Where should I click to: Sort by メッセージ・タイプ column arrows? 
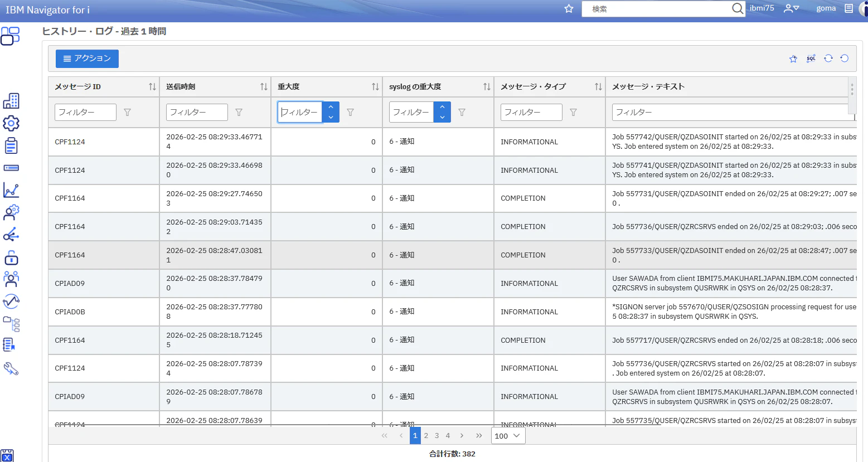pyautogui.click(x=598, y=87)
